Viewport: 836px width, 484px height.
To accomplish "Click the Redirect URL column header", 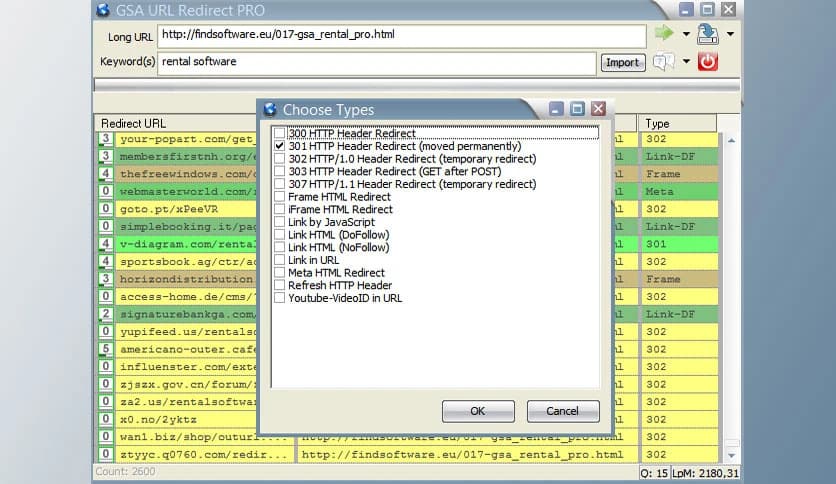I will (176, 123).
